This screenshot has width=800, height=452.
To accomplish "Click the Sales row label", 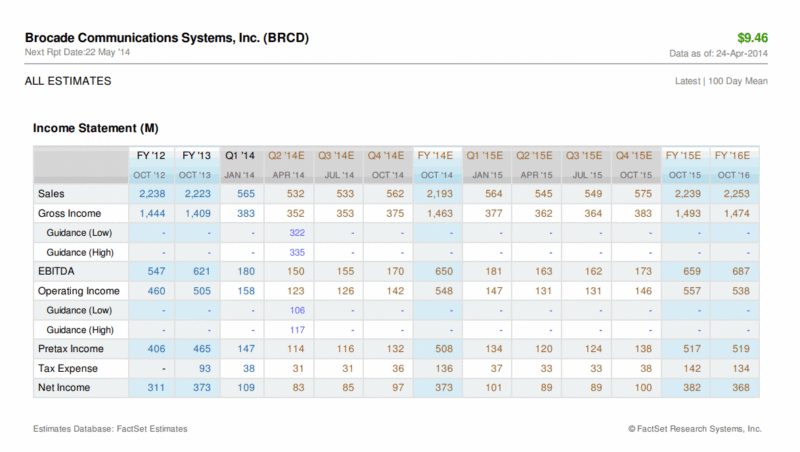I will (51, 194).
